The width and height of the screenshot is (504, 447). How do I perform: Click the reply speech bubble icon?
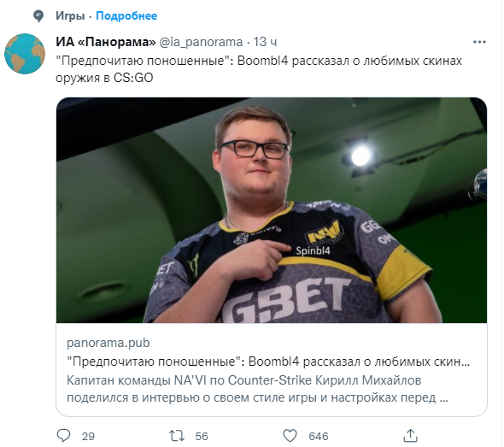[x=63, y=436]
